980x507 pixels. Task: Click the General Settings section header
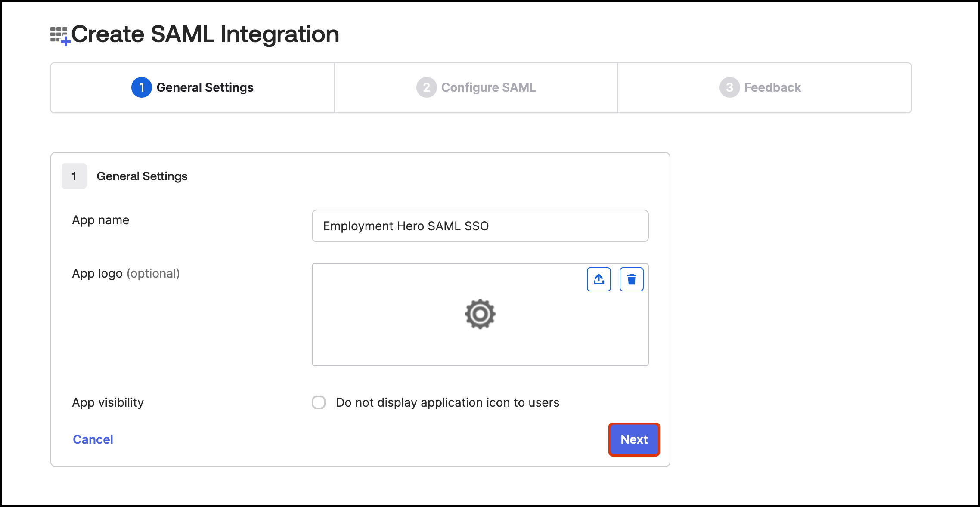click(142, 176)
